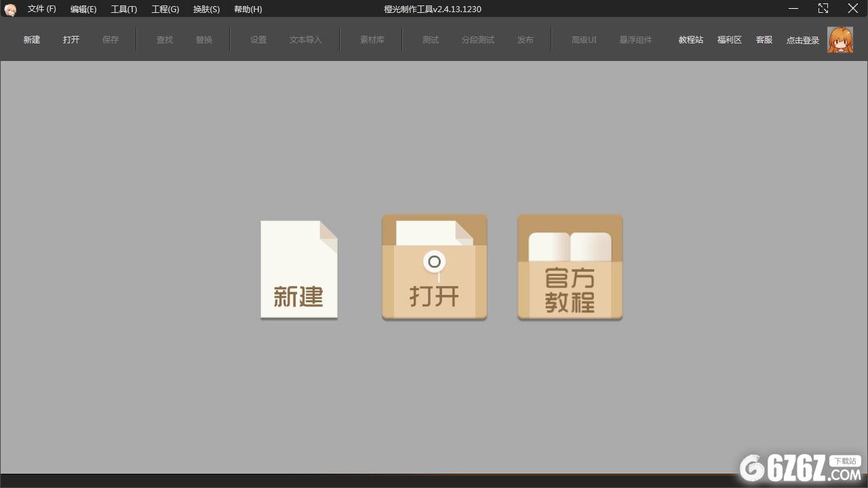Contact 客服 support
The image size is (868, 488).
[764, 40]
